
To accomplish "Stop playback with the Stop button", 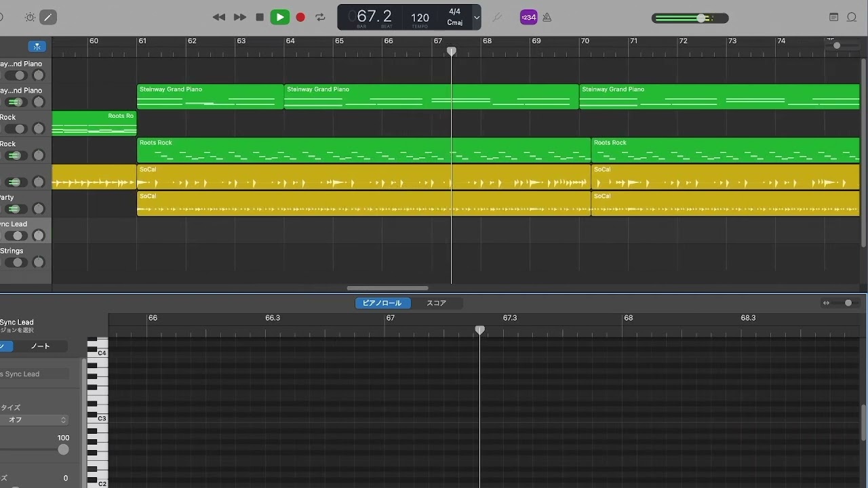I will click(260, 18).
